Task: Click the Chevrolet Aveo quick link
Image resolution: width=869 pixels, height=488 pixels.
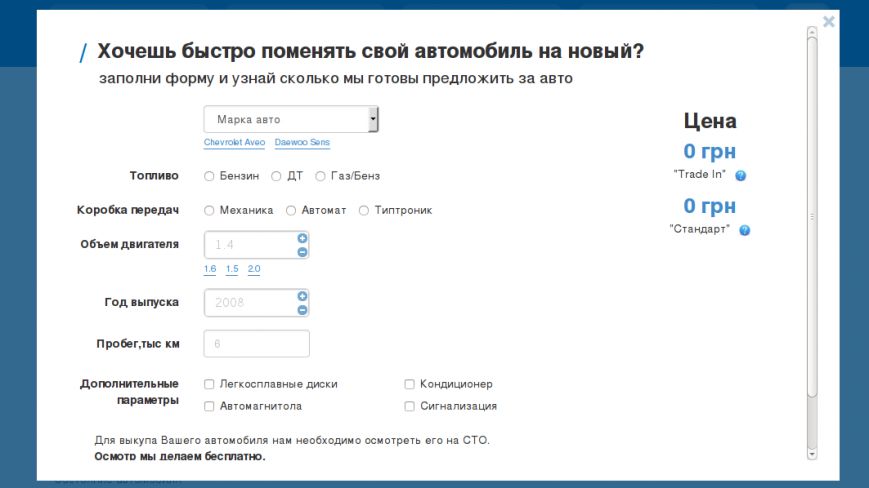Action: pos(234,142)
